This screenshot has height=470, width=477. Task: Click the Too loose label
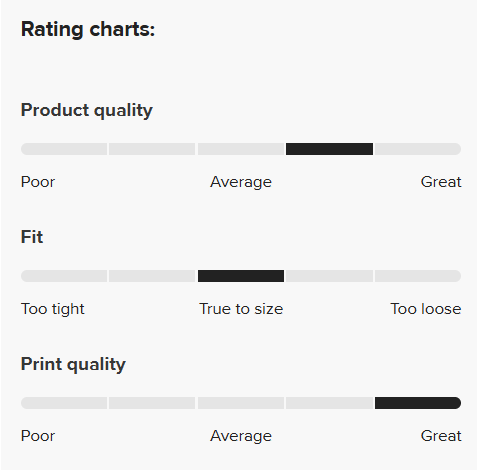(426, 309)
